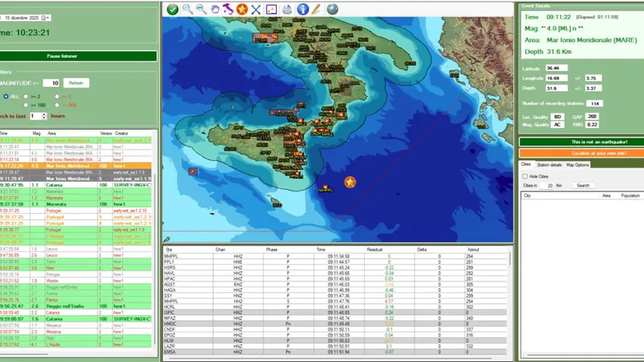
Task: Open the print map icon
Action: point(286,10)
